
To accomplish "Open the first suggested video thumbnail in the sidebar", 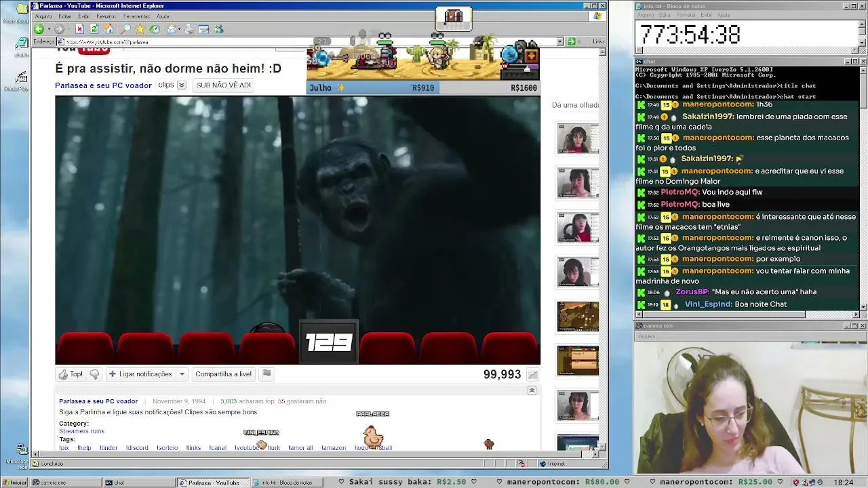I will 578,138.
